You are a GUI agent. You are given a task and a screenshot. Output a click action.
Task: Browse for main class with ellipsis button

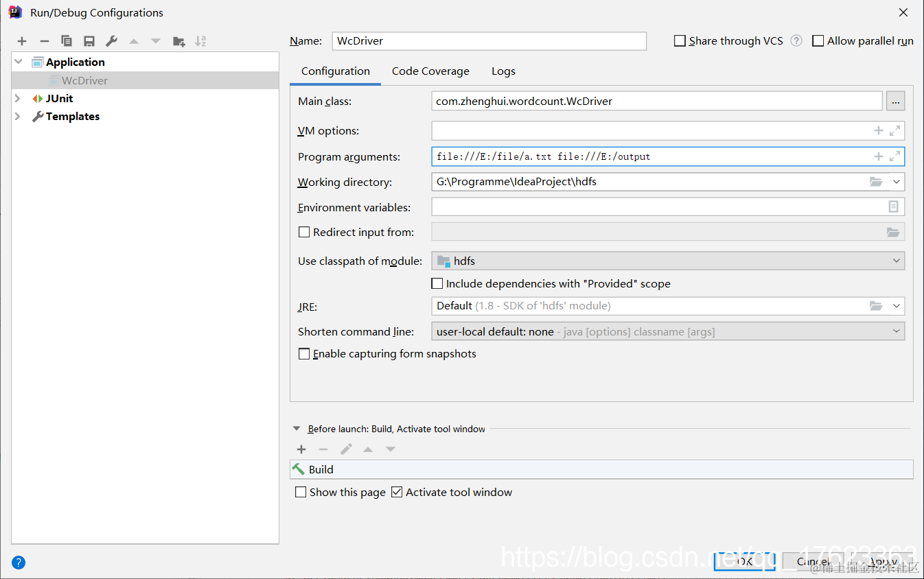(x=895, y=101)
